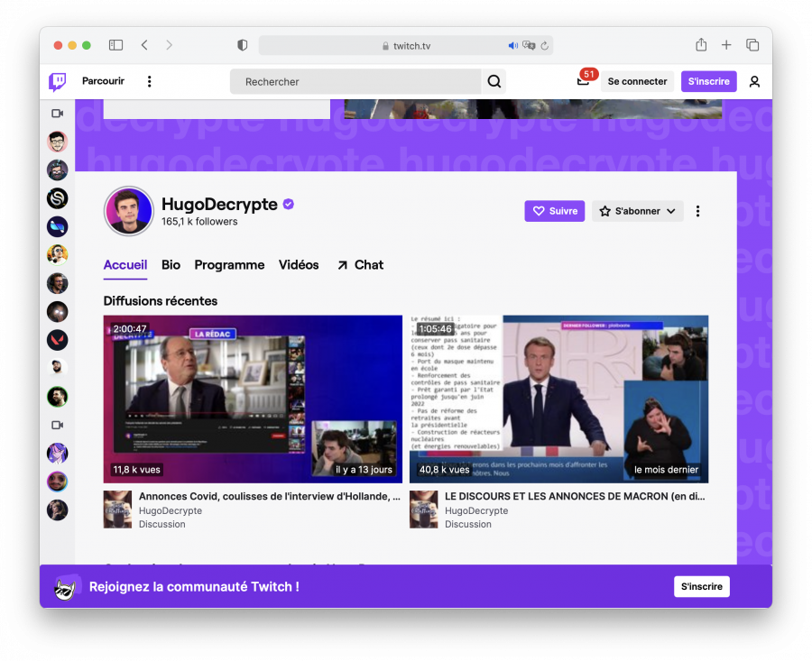Mute the tab audio speaker icon
This screenshot has width=812, height=661.
pyautogui.click(x=512, y=46)
